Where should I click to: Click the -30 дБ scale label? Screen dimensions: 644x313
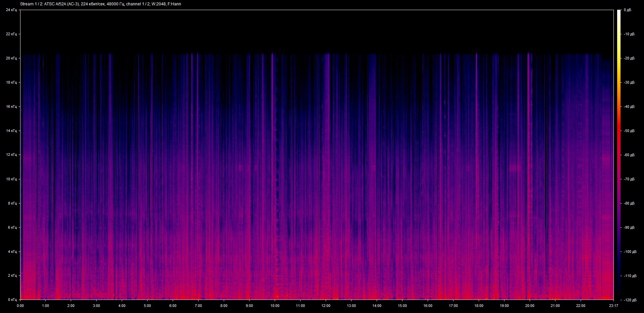629,83
